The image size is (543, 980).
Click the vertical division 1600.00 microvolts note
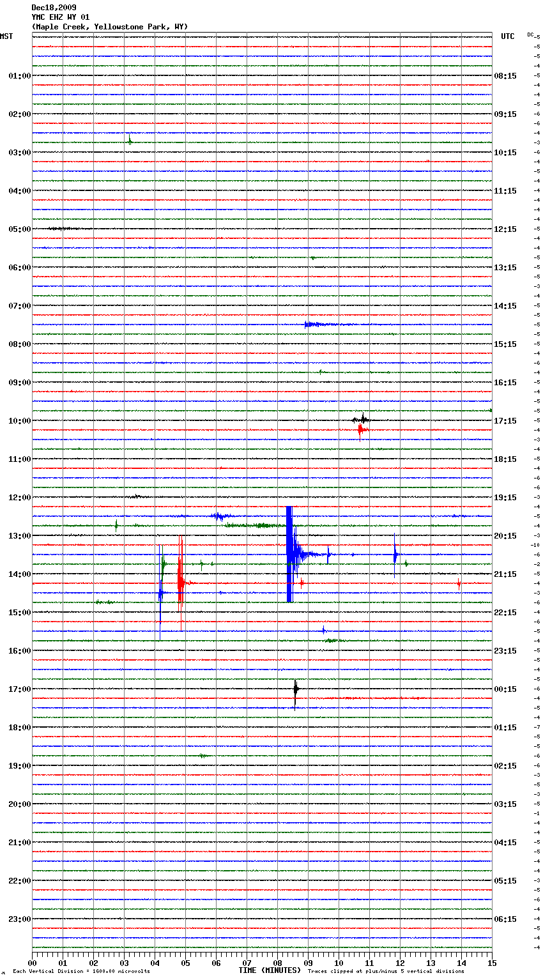81,972
